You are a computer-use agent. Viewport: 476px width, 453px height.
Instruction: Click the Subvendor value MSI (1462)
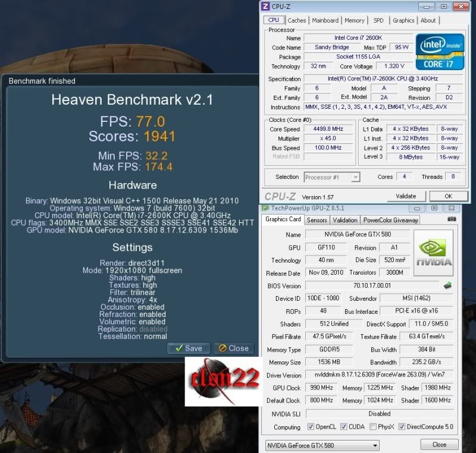[x=416, y=298]
